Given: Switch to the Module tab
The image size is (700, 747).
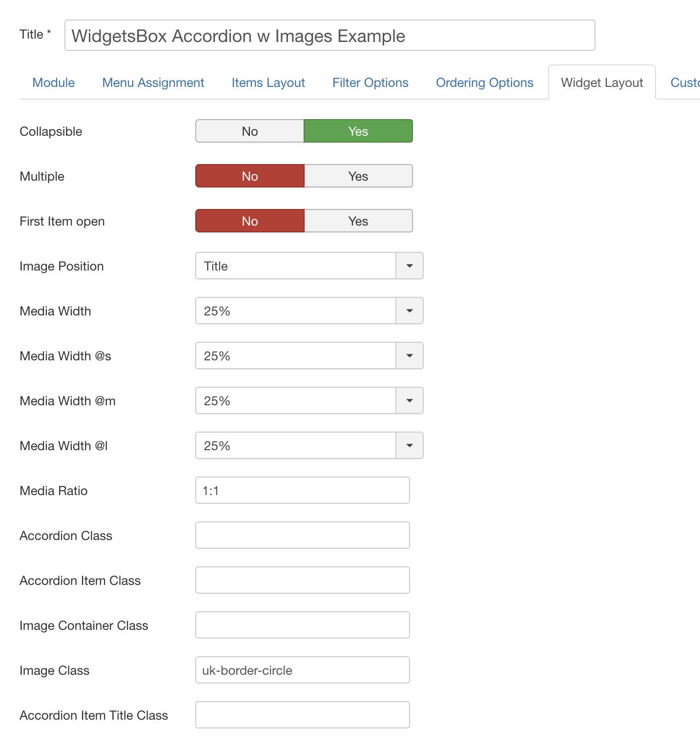Looking at the screenshot, I should [54, 83].
